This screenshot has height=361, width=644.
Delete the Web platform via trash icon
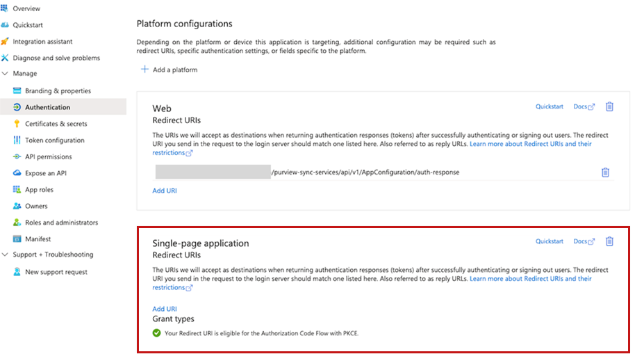tap(609, 106)
